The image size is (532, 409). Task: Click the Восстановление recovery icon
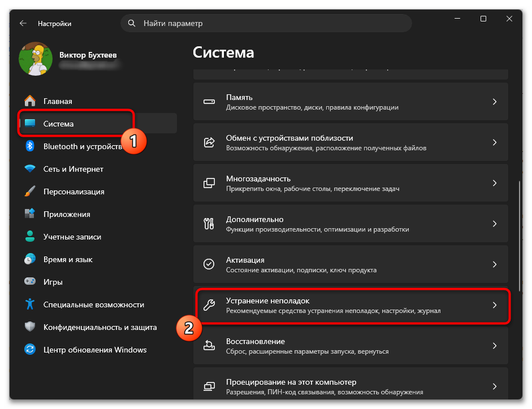click(209, 346)
